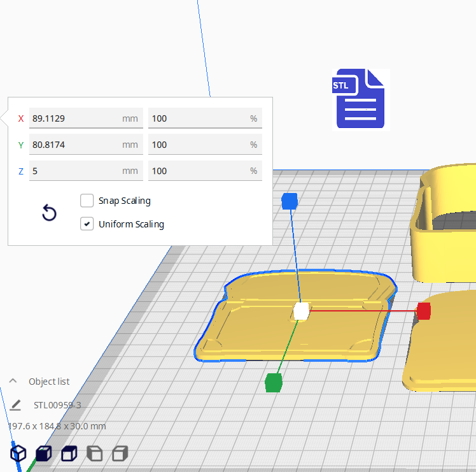Screen dimensions: 476x472
Task: Switch to the front view cube icon
Action: click(x=43, y=454)
